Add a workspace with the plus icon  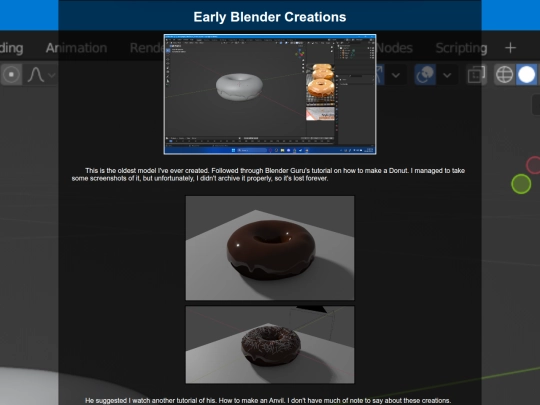coord(510,48)
